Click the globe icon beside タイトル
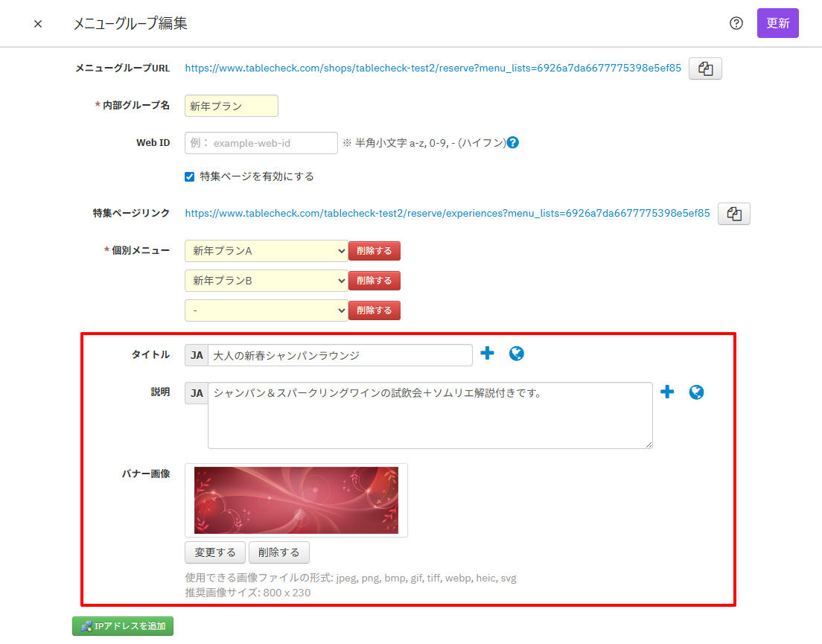This screenshot has width=822, height=644. (x=517, y=354)
